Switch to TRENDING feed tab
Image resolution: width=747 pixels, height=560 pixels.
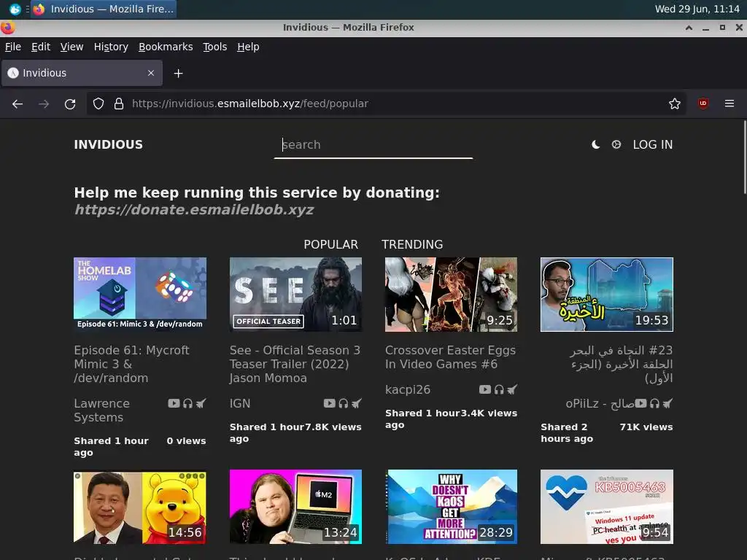(x=412, y=244)
